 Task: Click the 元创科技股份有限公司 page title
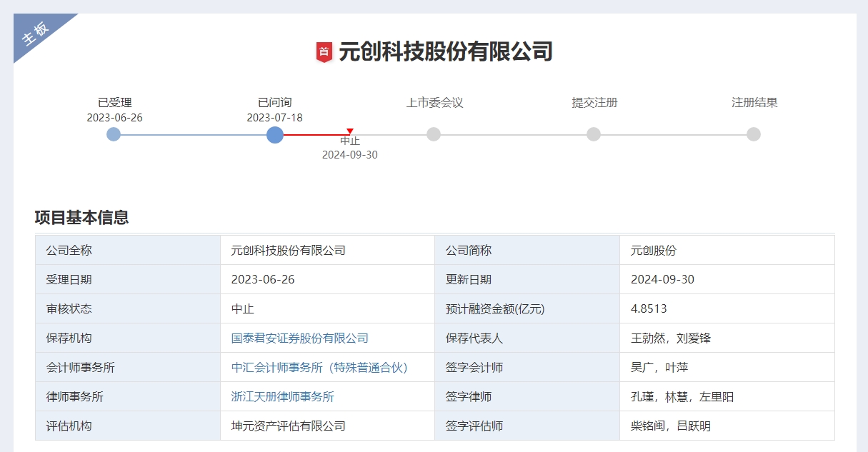tap(446, 52)
